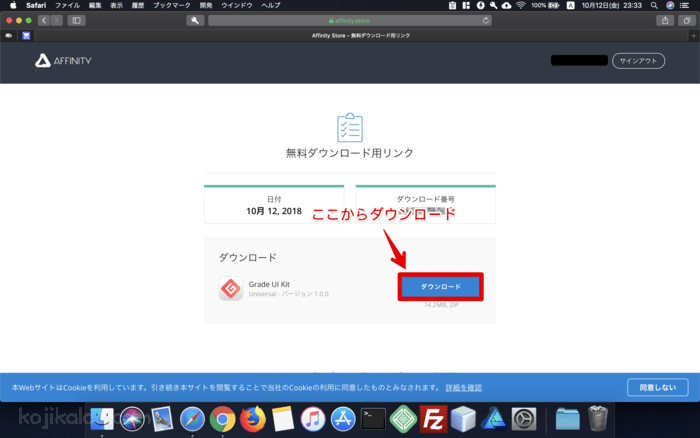Click the affinity.store address bar
This screenshot has width=700, height=438.
click(350, 21)
